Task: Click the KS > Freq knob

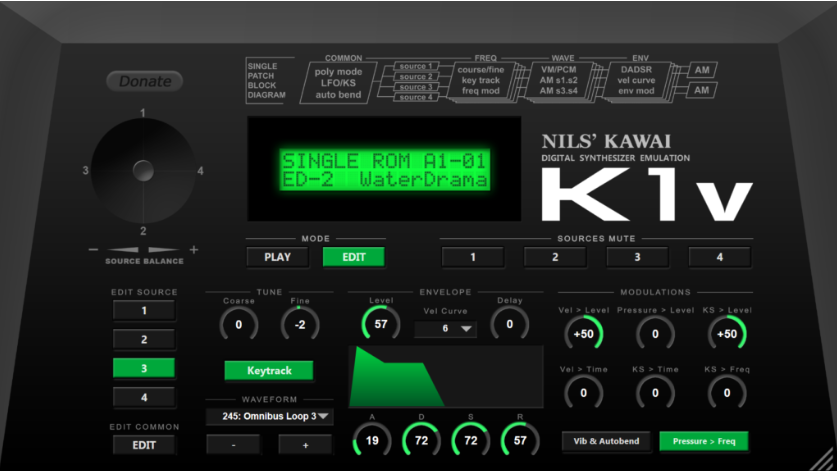Action: pos(727,393)
